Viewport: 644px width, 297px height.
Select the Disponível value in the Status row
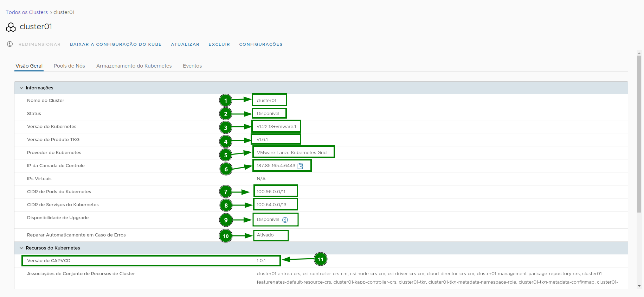(x=268, y=114)
